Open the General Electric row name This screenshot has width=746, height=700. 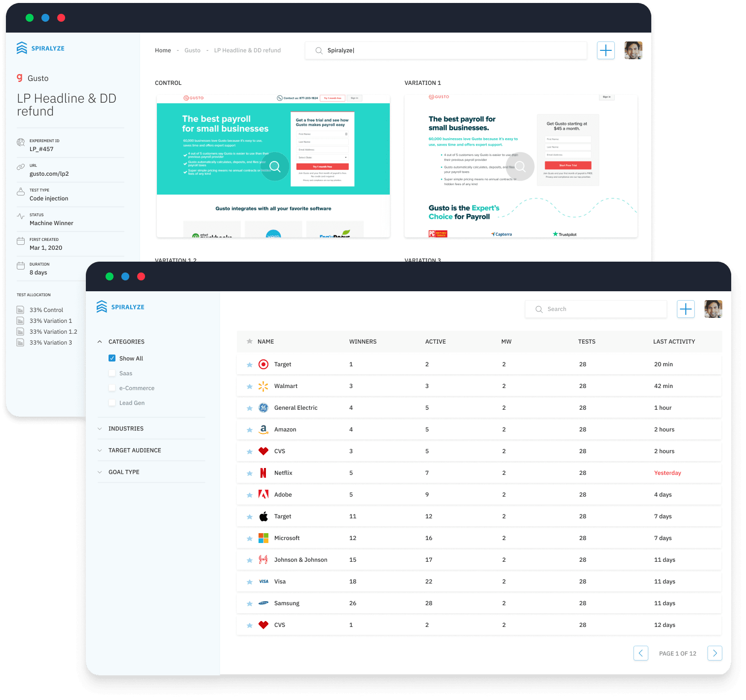coord(296,408)
